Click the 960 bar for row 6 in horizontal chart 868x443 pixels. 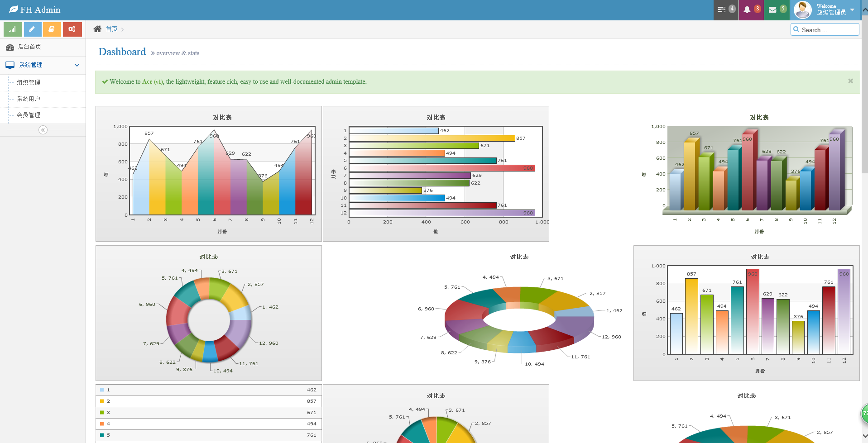[442, 168]
